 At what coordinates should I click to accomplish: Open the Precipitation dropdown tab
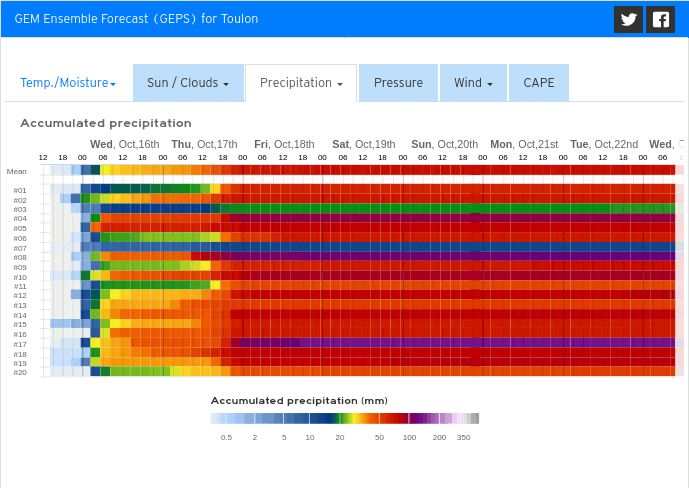coord(301,83)
